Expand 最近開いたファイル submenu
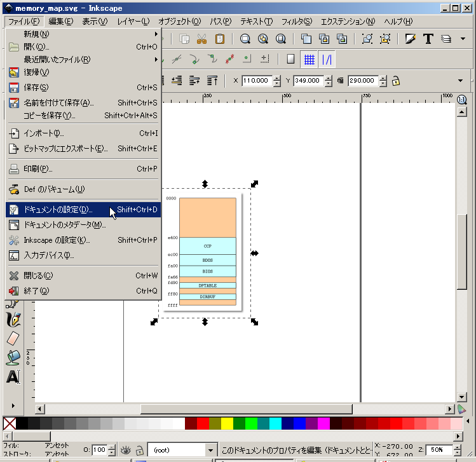Screen dimensions: 476x462 [83, 60]
